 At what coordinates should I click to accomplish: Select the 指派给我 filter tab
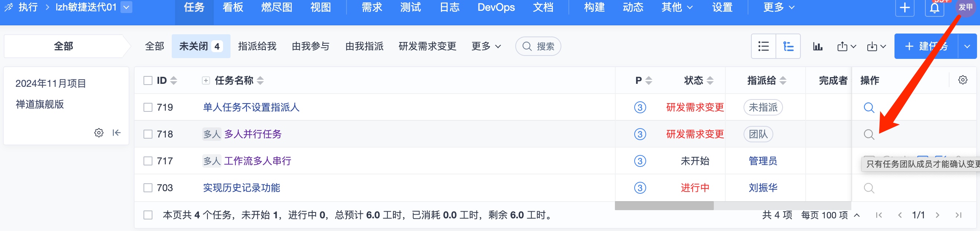(x=257, y=47)
